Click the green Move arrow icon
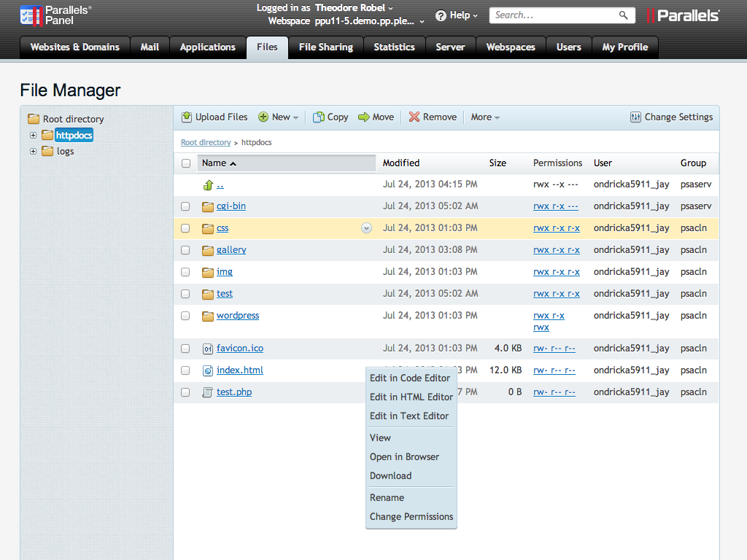This screenshot has width=747, height=560. coord(364,117)
